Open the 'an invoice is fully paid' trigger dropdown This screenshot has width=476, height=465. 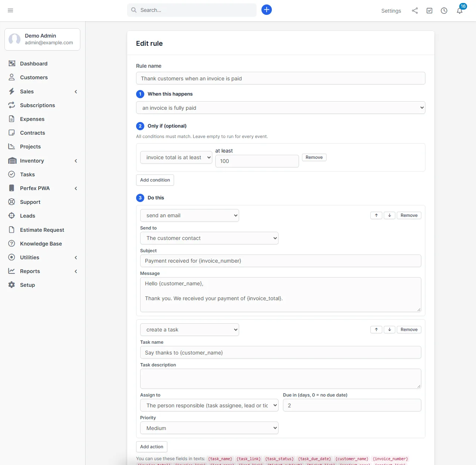281,108
